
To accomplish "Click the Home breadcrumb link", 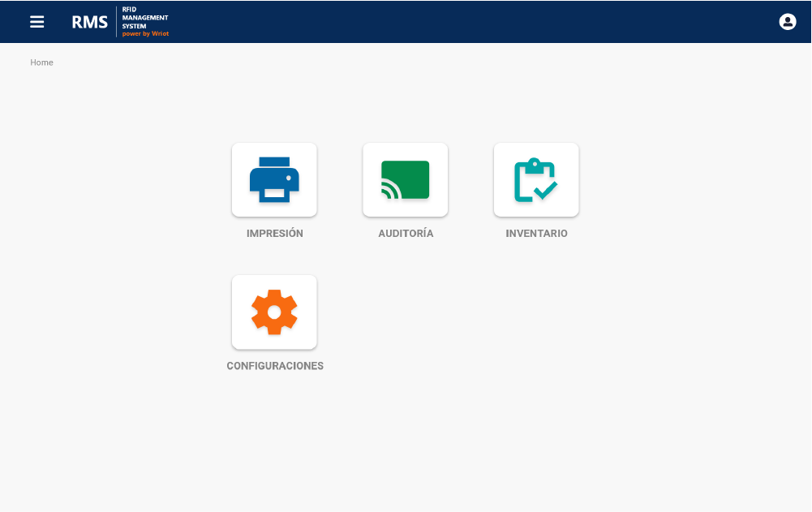I will 41,62.
